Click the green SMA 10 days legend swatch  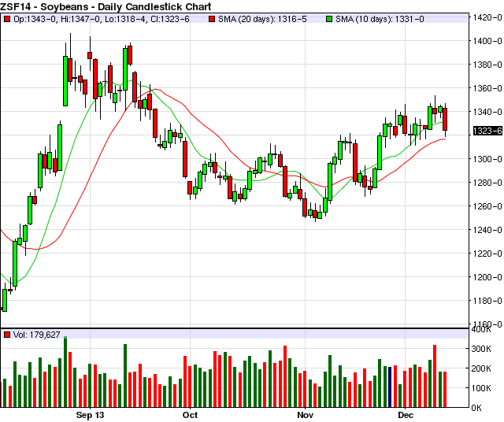[x=329, y=19]
